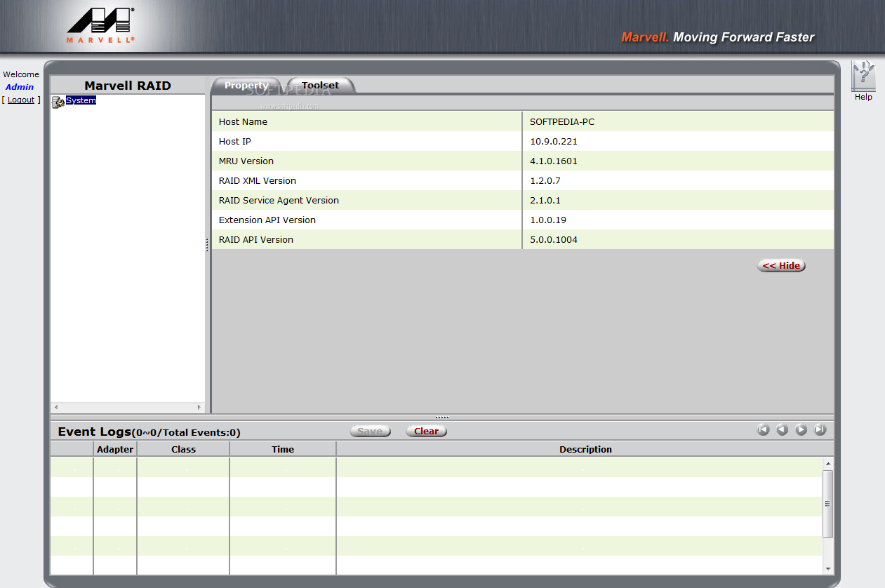Viewport: 885px width, 588px height.
Task: Click RAID API Version value 5.0.0.1004
Action: [554, 239]
